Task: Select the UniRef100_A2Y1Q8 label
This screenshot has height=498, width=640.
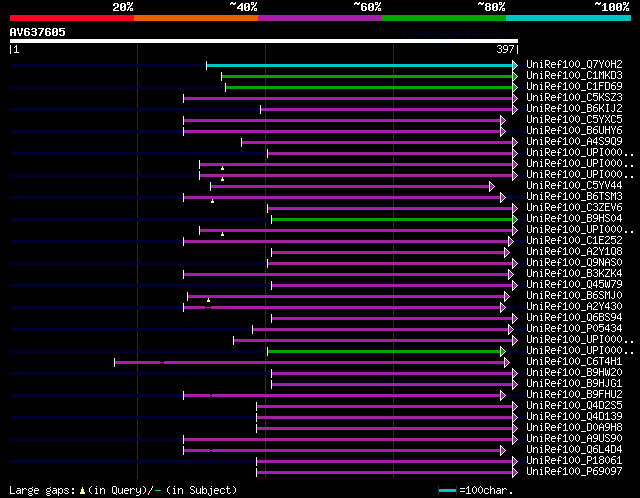Action: click(x=574, y=252)
